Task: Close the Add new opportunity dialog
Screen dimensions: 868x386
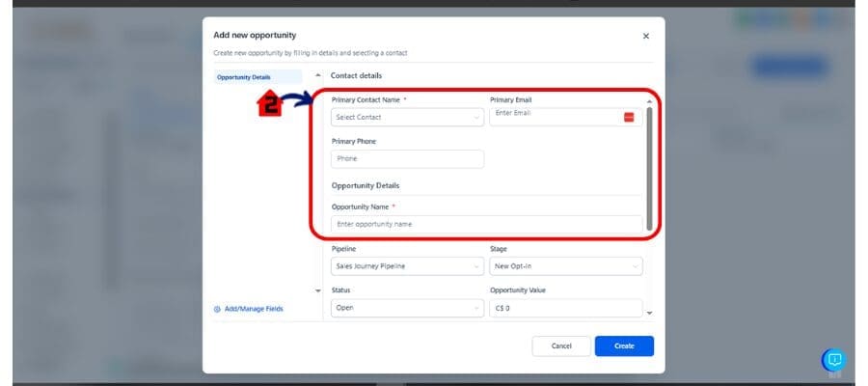Action: click(645, 36)
